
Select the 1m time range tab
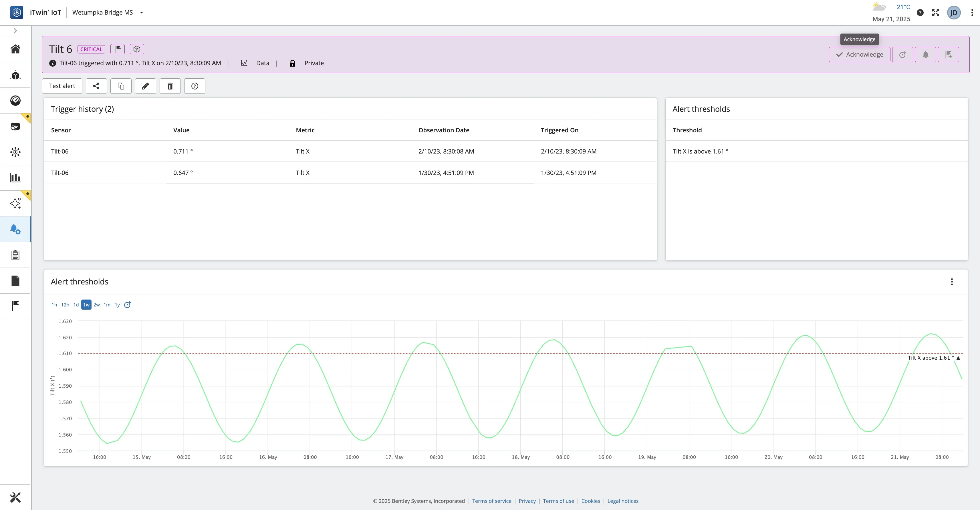[107, 305]
